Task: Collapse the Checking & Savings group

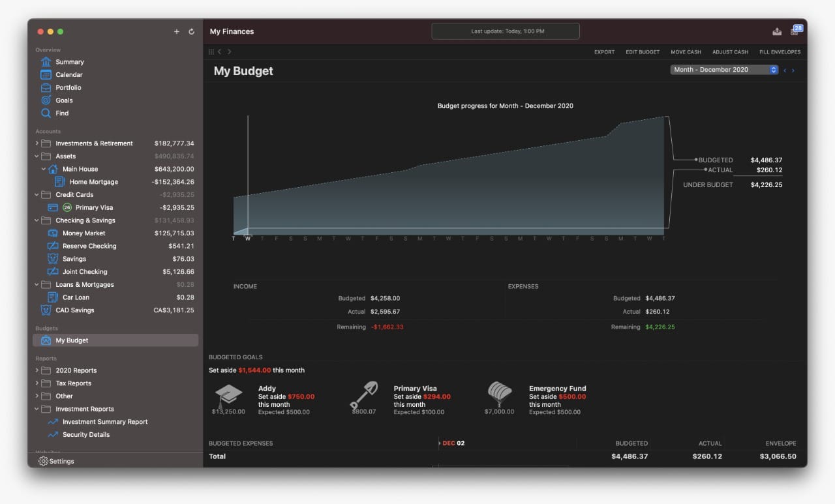Action: (37, 220)
